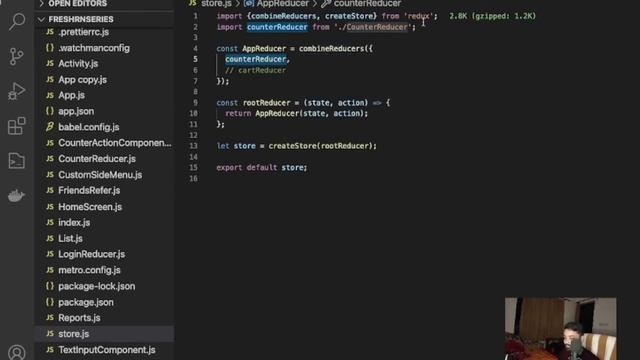Open App copy.js file
640x360 pixels.
point(104,80)
